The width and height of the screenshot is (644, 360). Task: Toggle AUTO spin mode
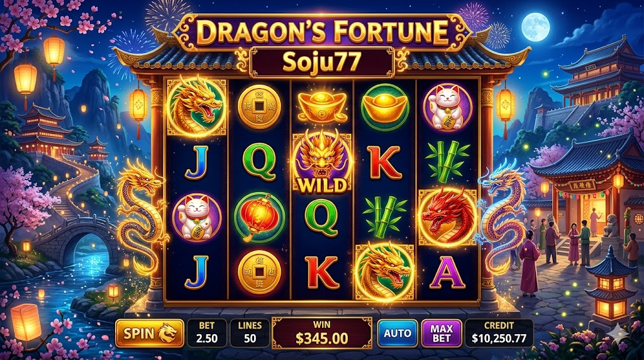pyautogui.click(x=397, y=334)
